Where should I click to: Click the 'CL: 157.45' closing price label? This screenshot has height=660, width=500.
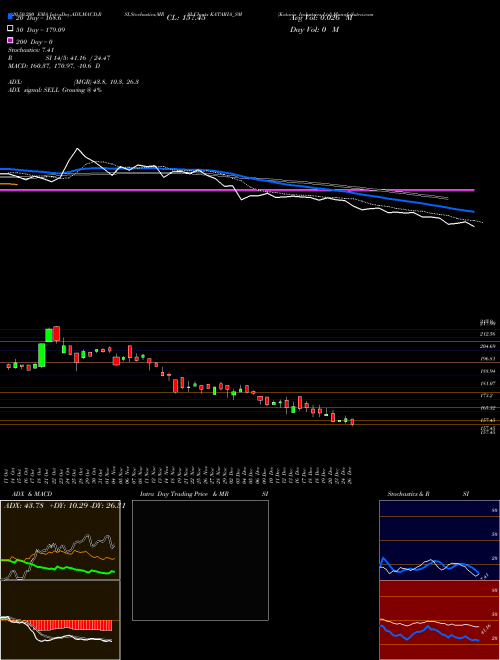[186, 18]
